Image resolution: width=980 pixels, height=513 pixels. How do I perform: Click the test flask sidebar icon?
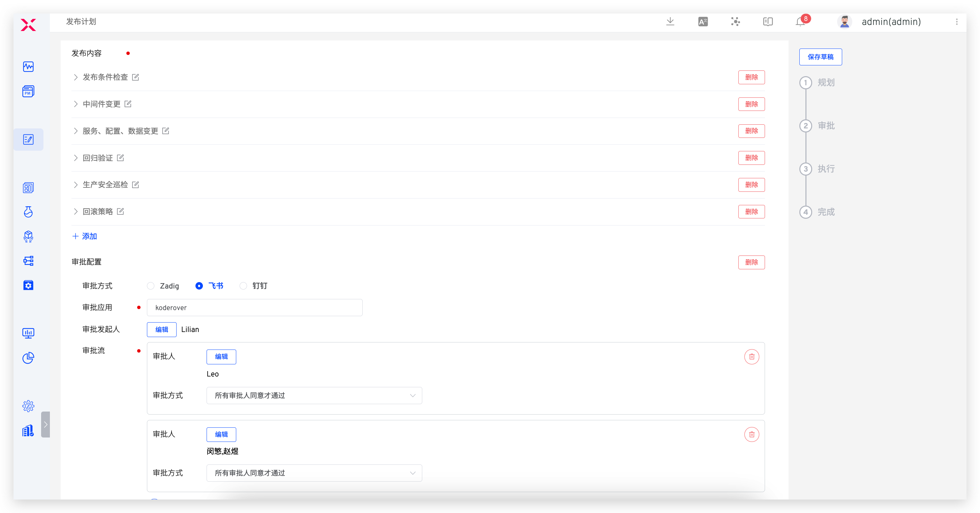(x=28, y=212)
